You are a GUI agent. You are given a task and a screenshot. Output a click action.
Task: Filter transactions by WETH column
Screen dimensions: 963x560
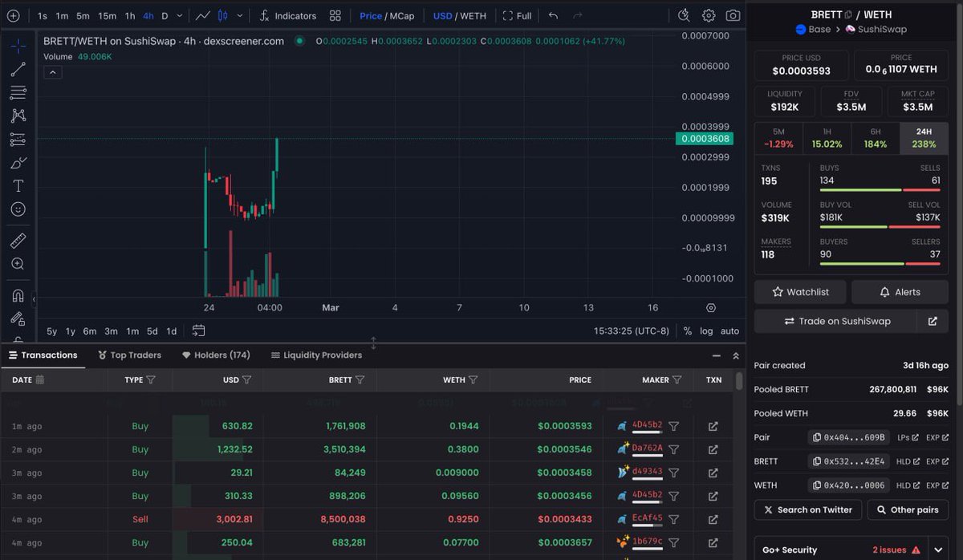(473, 379)
